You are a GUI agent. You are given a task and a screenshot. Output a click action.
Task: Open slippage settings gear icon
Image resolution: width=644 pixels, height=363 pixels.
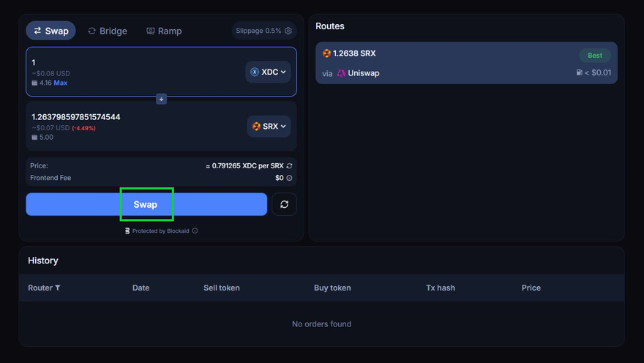point(288,31)
